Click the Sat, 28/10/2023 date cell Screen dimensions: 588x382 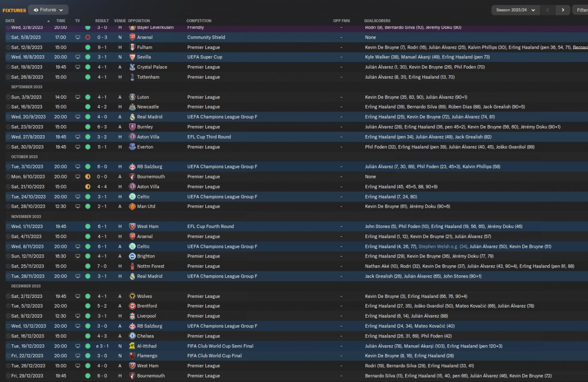click(x=28, y=206)
